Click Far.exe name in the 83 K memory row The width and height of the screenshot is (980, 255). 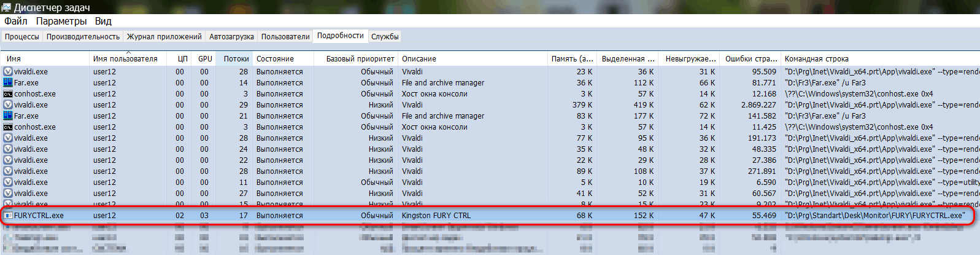coord(26,116)
